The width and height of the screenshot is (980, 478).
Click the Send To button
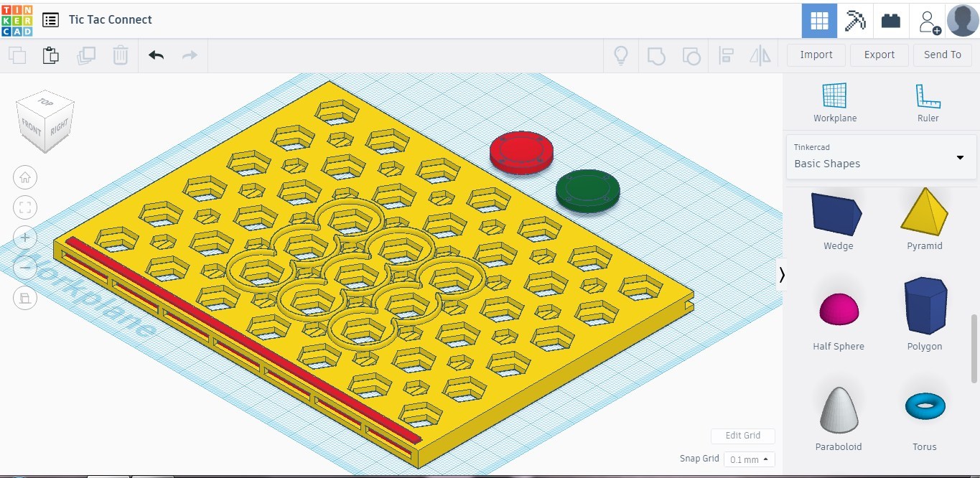[x=943, y=55]
